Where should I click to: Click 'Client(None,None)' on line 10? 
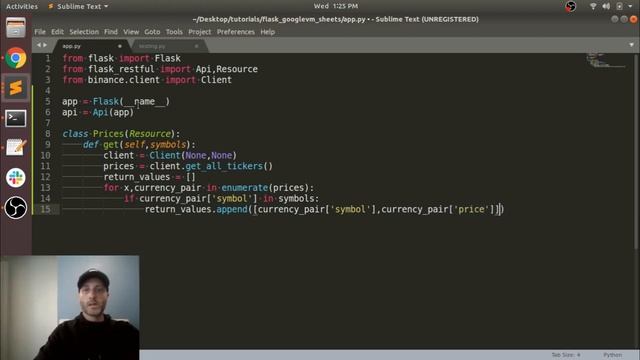coord(193,156)
